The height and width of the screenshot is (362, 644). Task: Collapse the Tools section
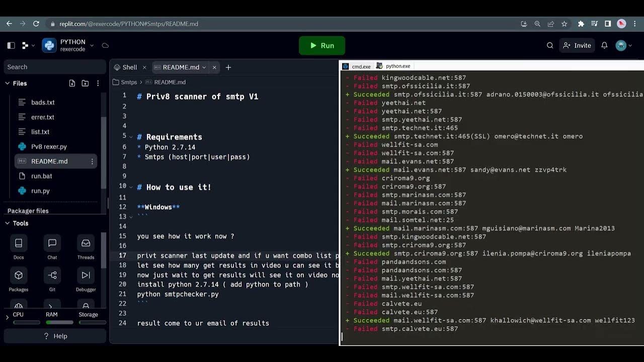[x=8, y=223]
